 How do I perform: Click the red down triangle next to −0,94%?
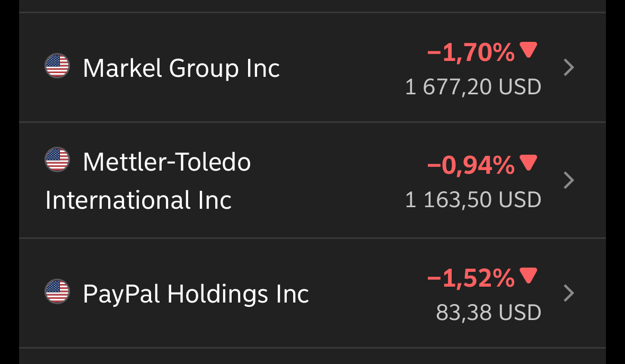pos(529,163)
